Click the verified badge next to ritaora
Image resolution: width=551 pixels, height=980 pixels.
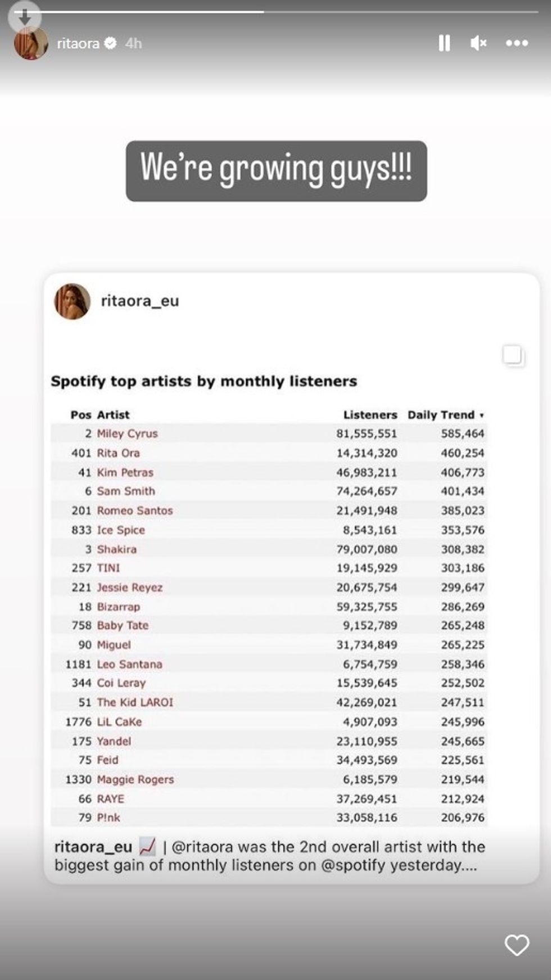pos(111,43)
